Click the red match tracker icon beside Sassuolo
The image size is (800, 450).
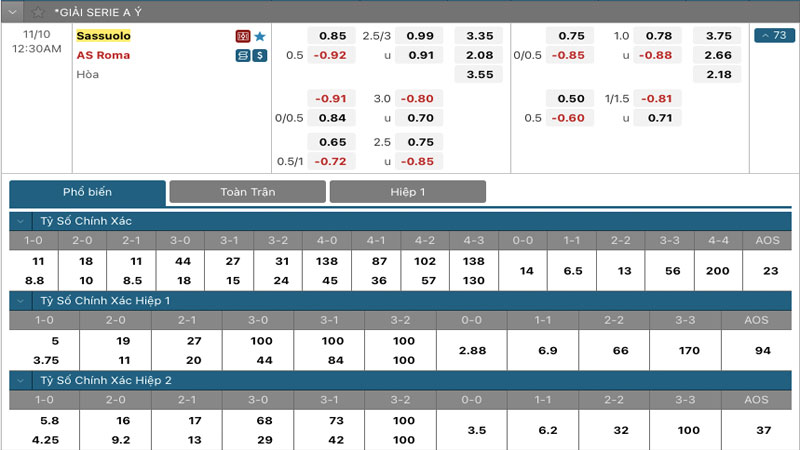tap(242, 36)
